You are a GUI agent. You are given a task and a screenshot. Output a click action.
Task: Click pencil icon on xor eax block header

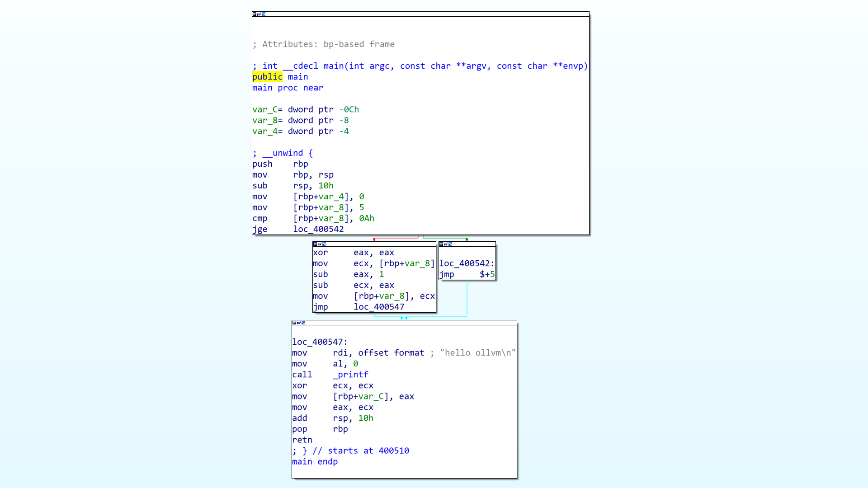tap(320, 244)
